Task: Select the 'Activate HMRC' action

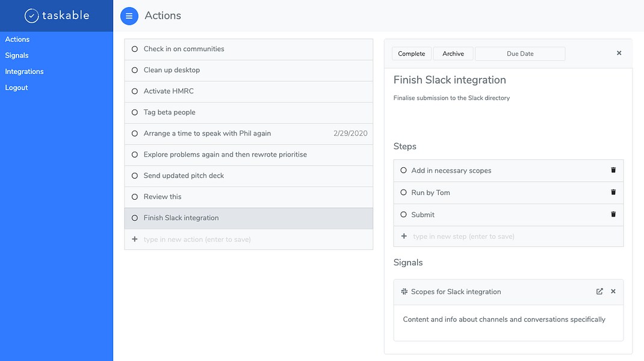Action: click(169, 91)
